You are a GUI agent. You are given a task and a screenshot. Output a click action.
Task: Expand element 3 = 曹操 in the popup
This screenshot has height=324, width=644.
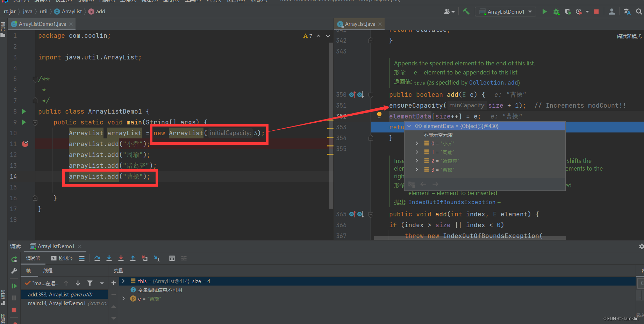tap(417, 170)
